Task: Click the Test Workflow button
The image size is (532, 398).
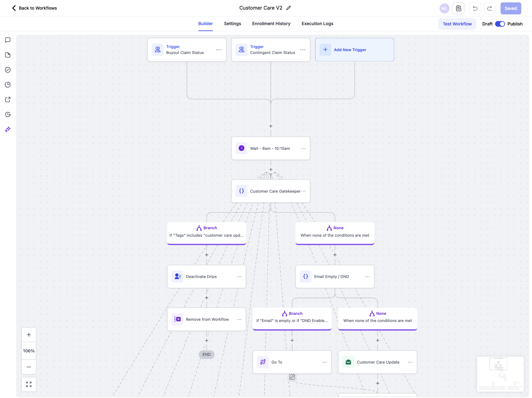Action: (x=457, y=24)
